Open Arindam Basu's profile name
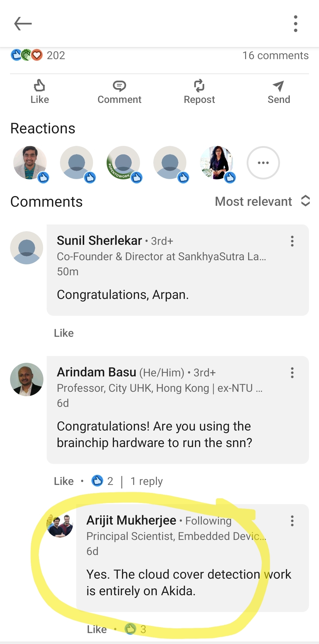The width and height of the screenshot is (319, 644). click(x=97, y=372)
